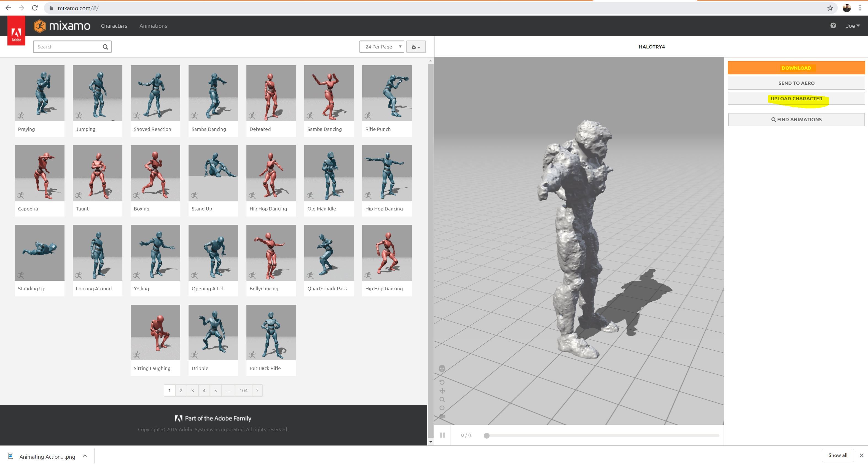The height and width of the screenshot is (465, 868).
Task: Expand the Animating Action download options
Action: [85, 456]
